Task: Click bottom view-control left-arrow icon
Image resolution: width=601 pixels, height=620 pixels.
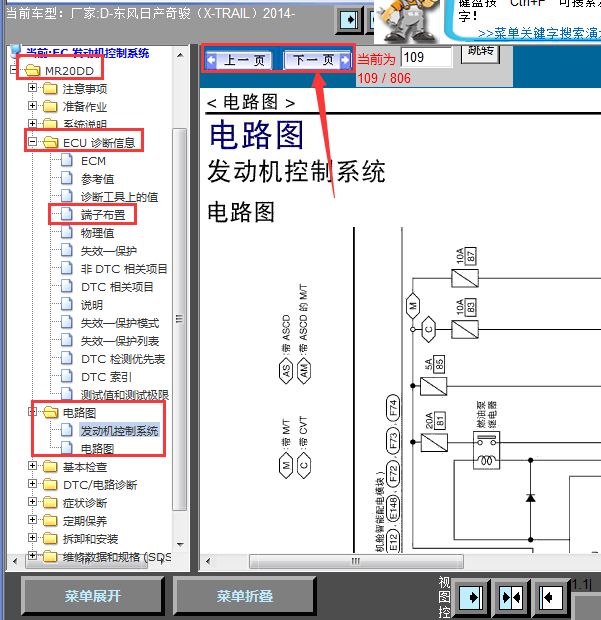Action: pos(551,597)
